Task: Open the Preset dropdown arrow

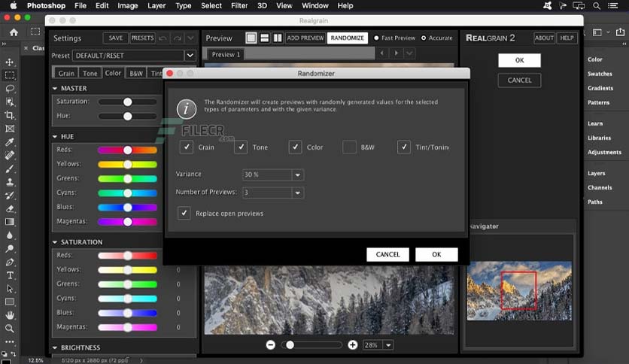Action: click(x=190, y=56)
